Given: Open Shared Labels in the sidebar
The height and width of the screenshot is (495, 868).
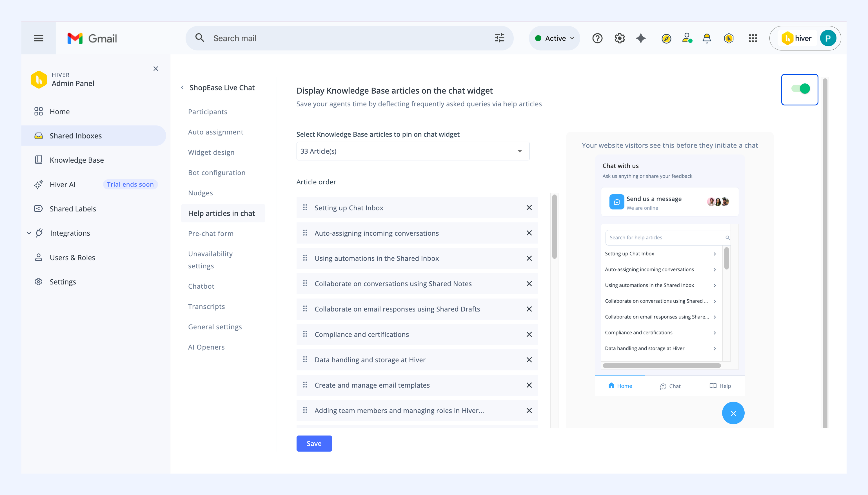Looking at the screenshot, I should pos(94,209).
